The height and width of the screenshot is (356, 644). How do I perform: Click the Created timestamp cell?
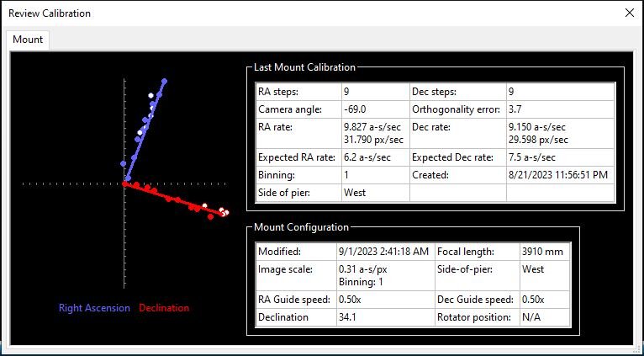point(560,175)
